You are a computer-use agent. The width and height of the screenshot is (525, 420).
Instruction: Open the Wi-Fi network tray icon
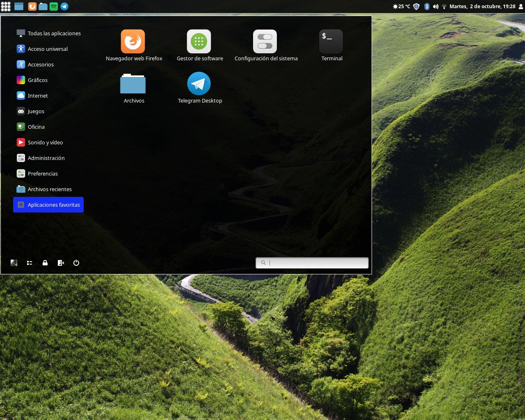pyautogui.click(x=444, y=7)
